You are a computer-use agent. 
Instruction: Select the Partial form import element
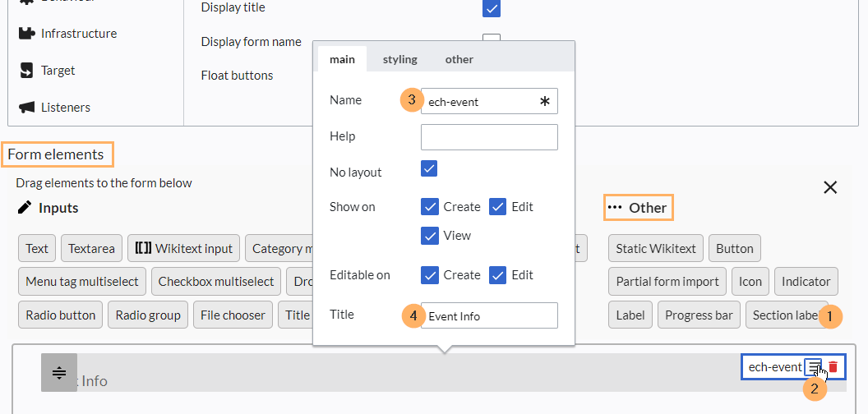pos(667,282)
